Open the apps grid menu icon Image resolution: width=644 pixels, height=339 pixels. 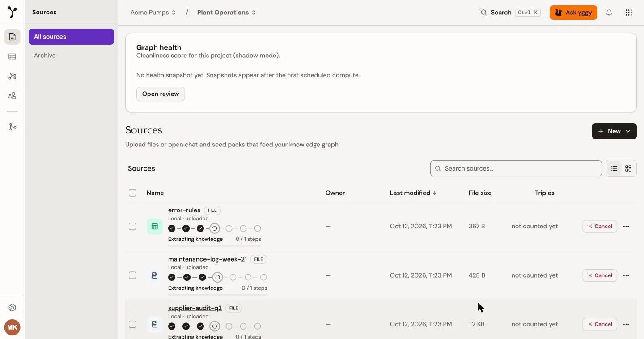tap(629, 13)
